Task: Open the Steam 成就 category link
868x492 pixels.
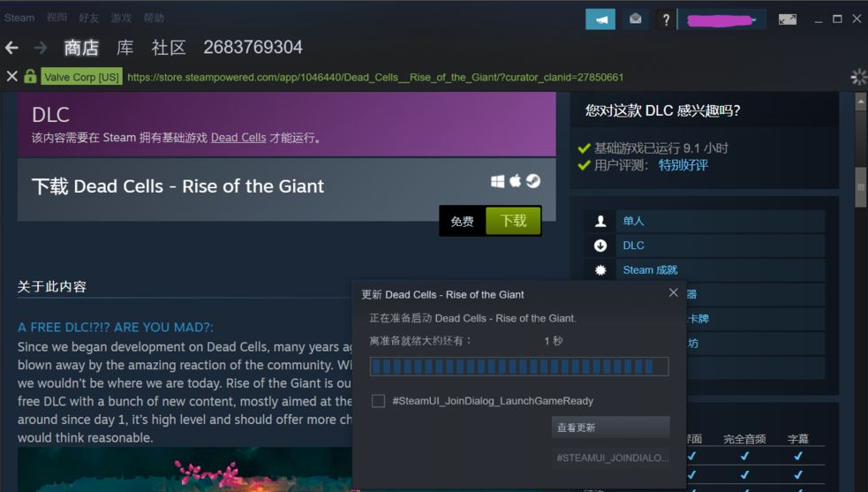Action: pyautogui.click(x=650, y=269)
